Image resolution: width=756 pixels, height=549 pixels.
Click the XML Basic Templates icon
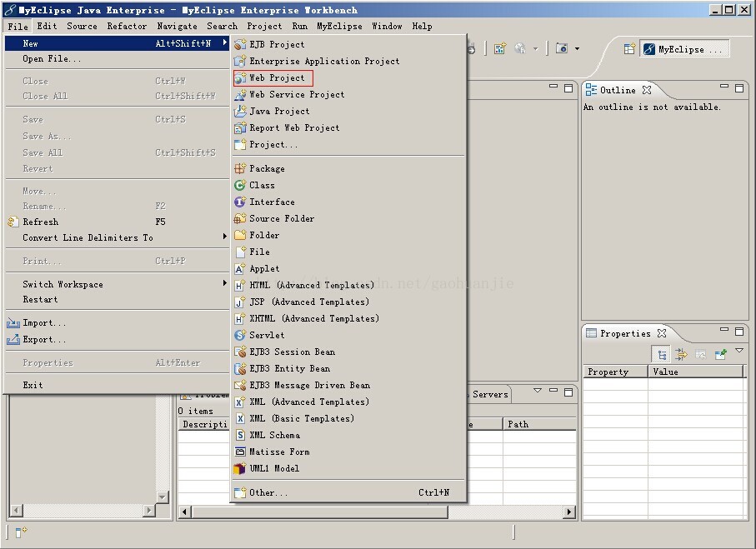pos(239,418)
